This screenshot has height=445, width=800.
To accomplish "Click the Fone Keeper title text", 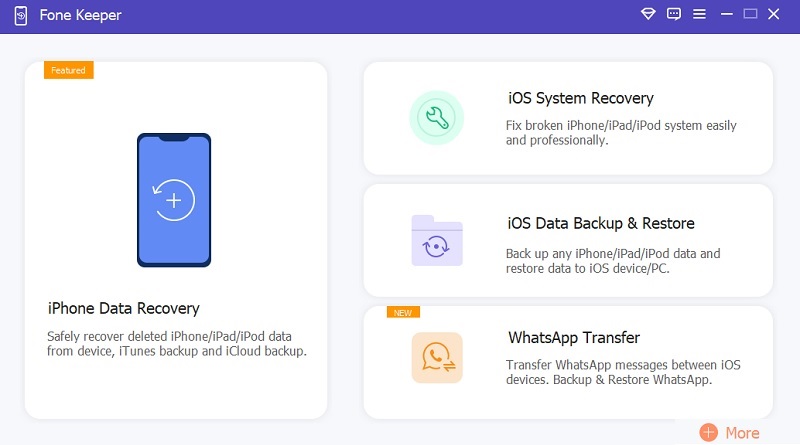I will point(81,15).
